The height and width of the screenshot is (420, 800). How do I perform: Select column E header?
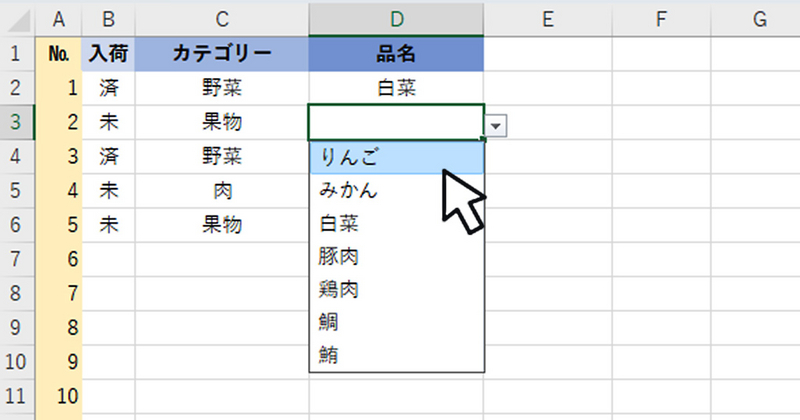tap(548, 18)
